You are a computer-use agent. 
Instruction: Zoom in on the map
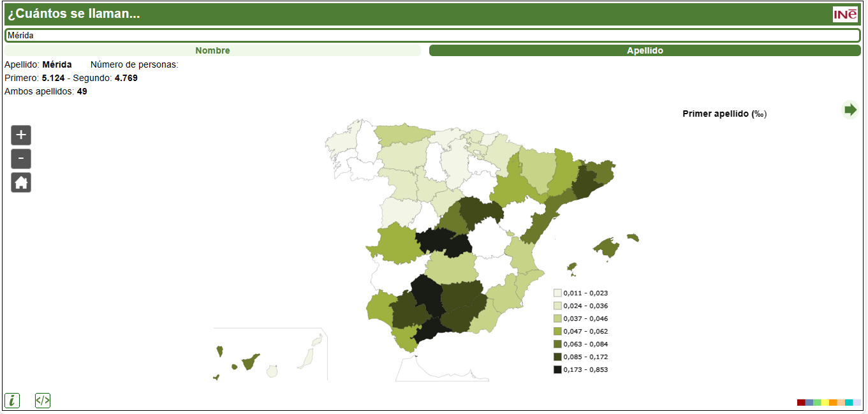tap(21, 135)
